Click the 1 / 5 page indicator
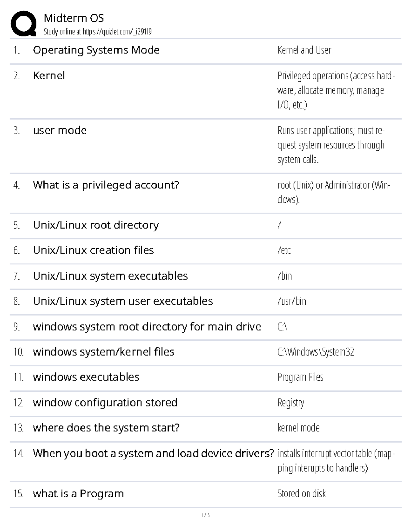This screenshot has height=532, width=411. coord(206,515)
